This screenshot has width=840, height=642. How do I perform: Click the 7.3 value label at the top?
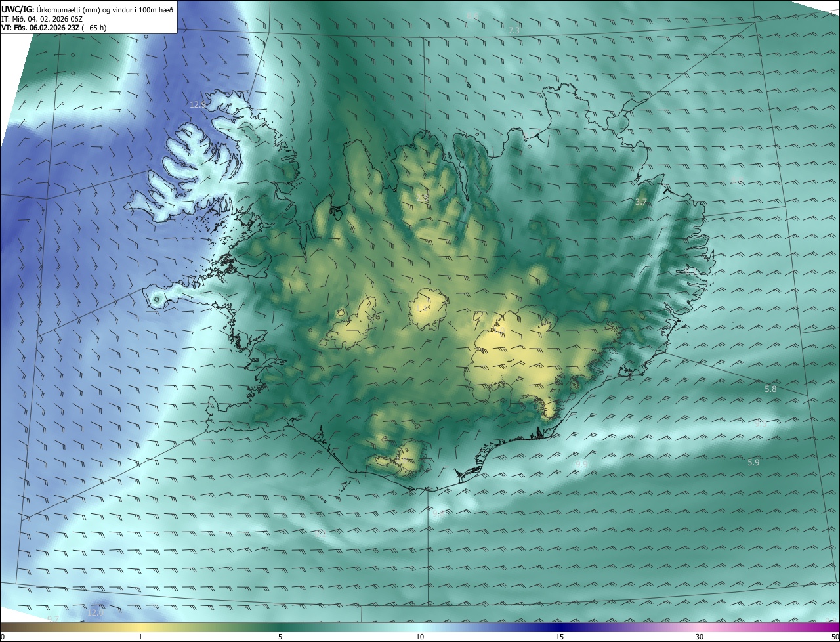click(514, 31)
